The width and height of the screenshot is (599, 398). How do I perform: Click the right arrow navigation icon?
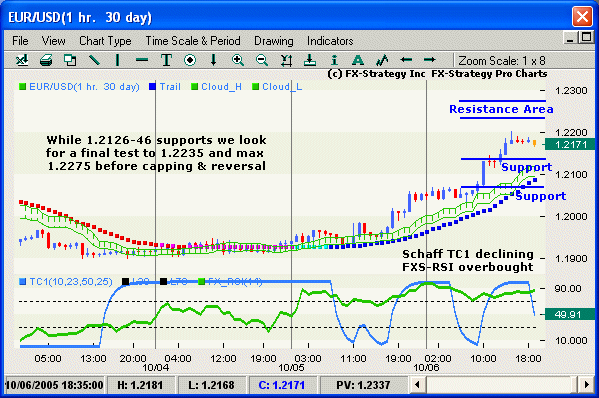(x=430, y=60)
